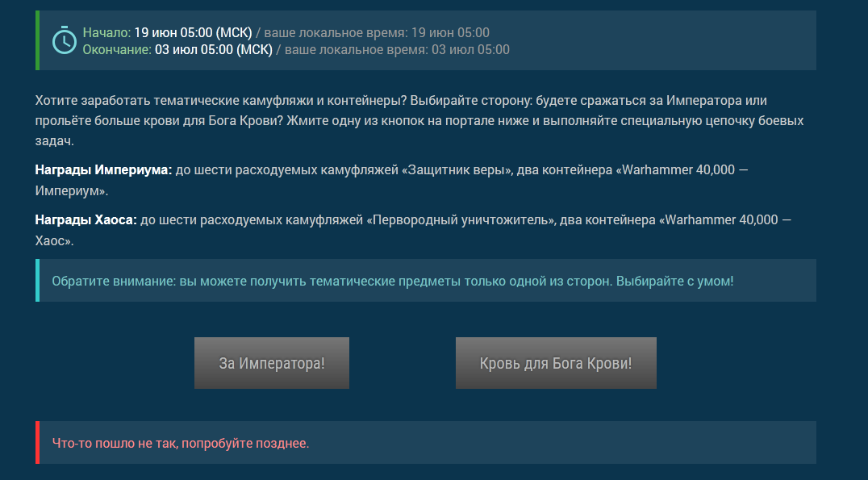Choose the «За Императора!» button
The width and height of the screenshot is (868, 480).
click(x=272, y=363)
